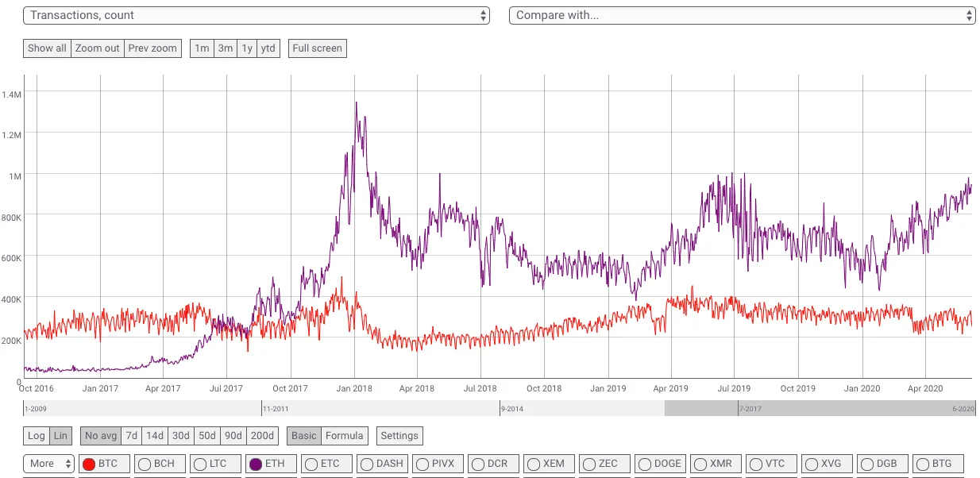Select the 7d moving average option
This screenshot has width=980, height=478.
click(132, 436)
